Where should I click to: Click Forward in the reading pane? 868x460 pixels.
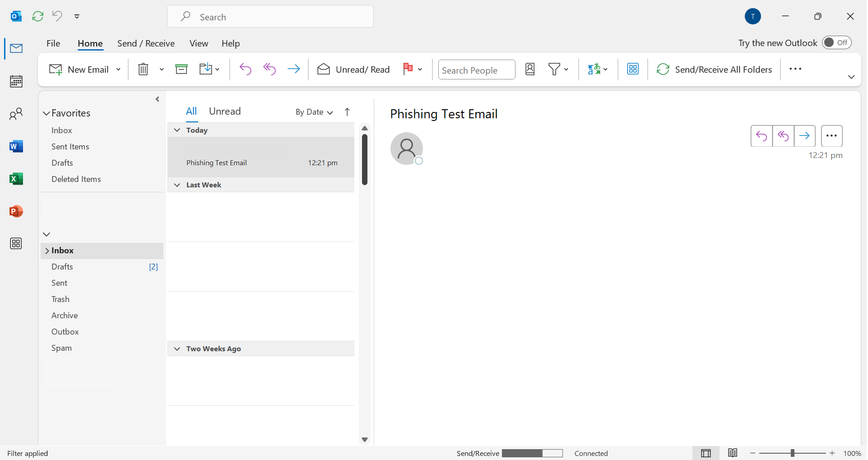click(805, 136)
